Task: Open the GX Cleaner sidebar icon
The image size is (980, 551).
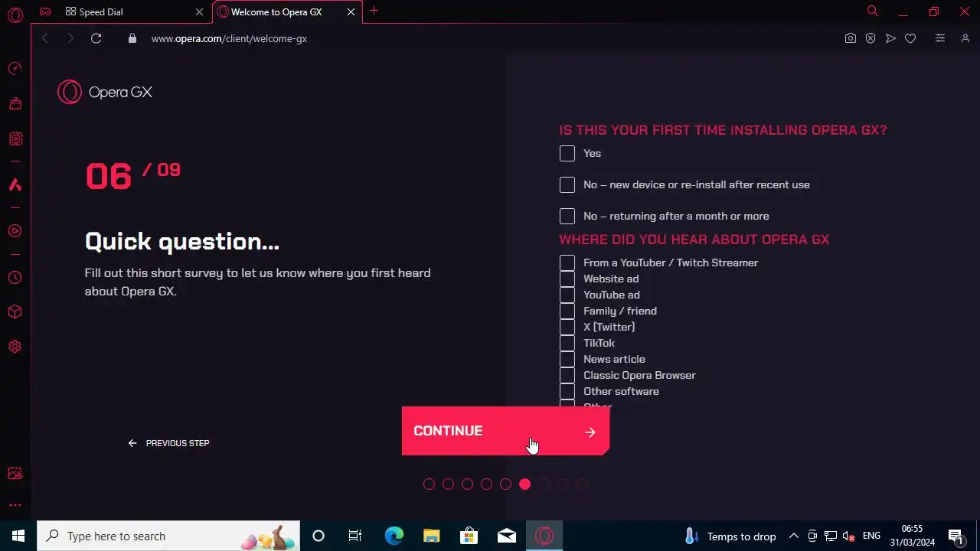Action: pyautogui.click(x=15, y=104)
